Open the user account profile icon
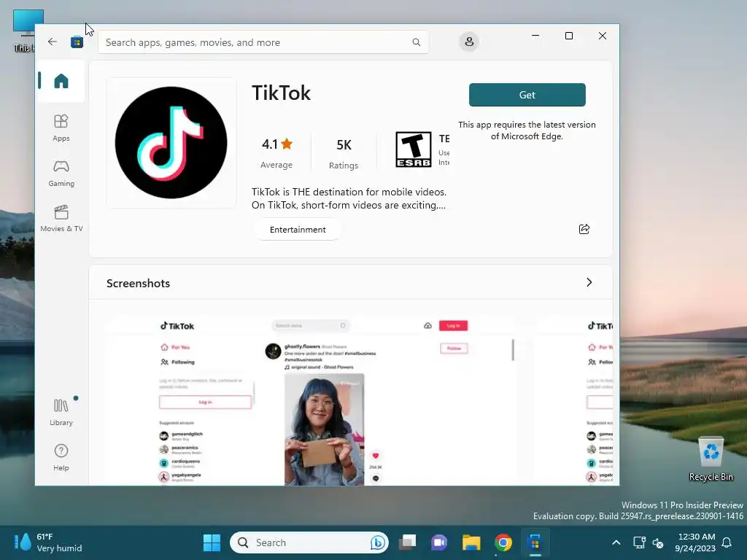 pyautogui.click(x=469, y=42)
